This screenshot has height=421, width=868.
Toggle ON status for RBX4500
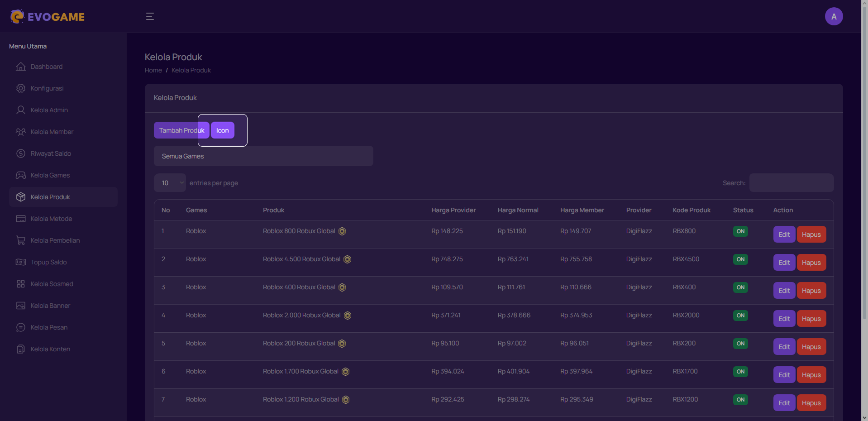pyautogui.click(x=740, y=259)
